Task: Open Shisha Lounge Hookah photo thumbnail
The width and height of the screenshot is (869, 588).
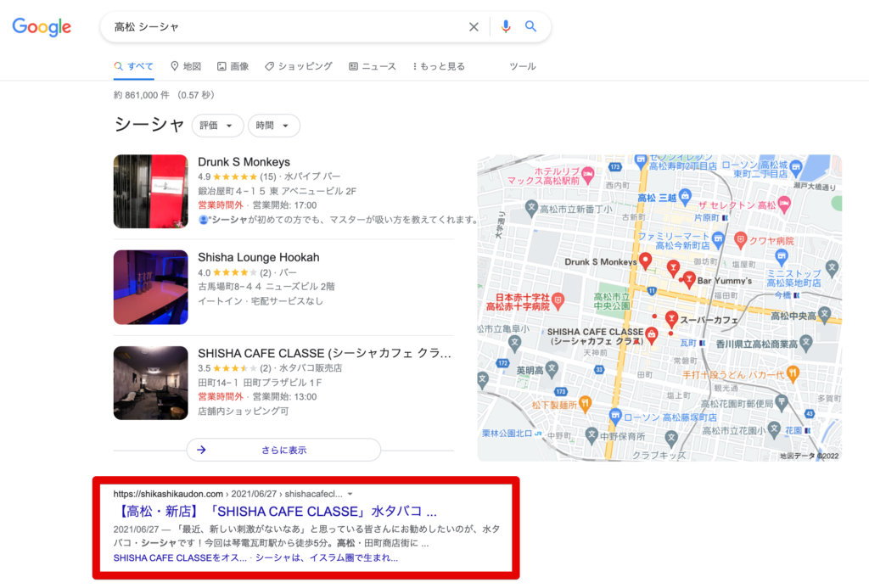Action: coord(151,287)
